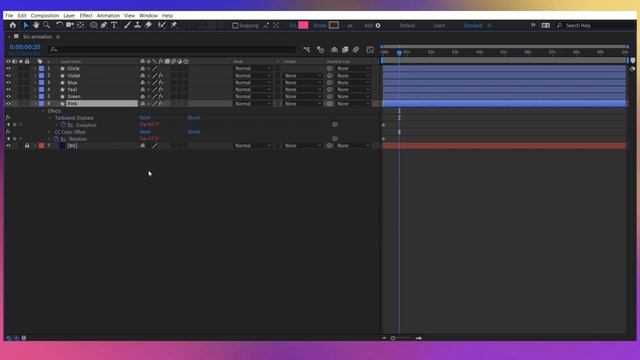Select the Rotation tool

(x=60, y=25)
